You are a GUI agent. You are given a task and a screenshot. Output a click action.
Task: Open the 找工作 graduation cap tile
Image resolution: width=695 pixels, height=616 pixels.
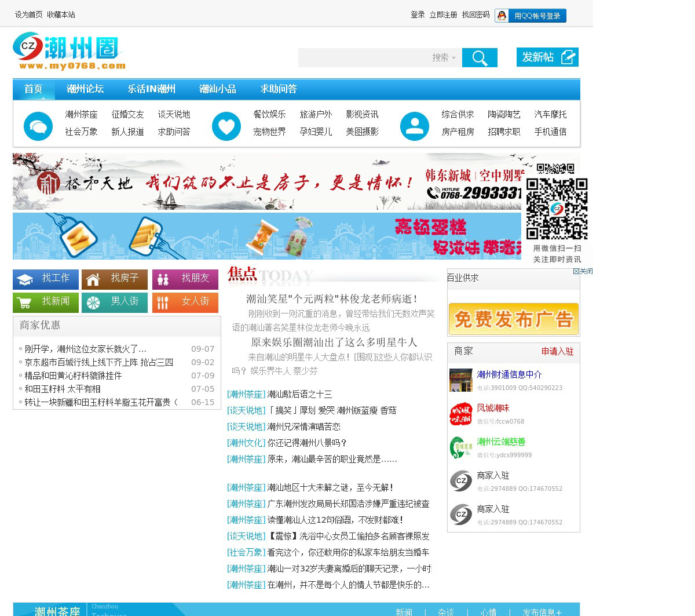click(x=46, y=279)
